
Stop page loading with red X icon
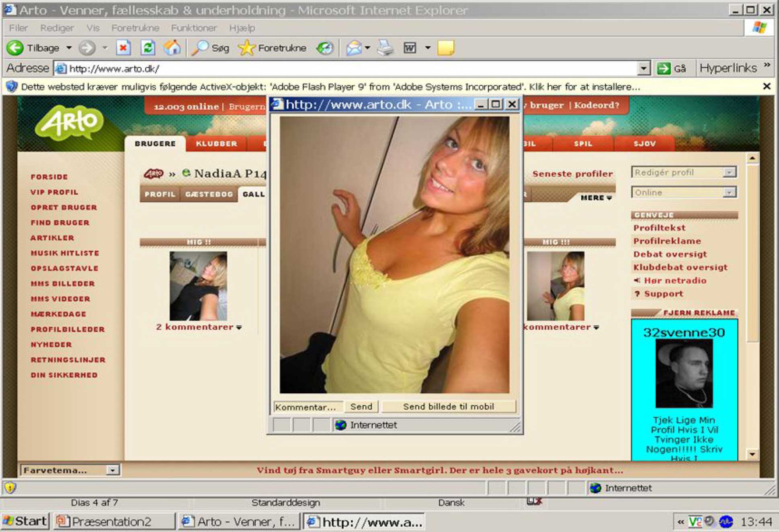pos(123,48)
